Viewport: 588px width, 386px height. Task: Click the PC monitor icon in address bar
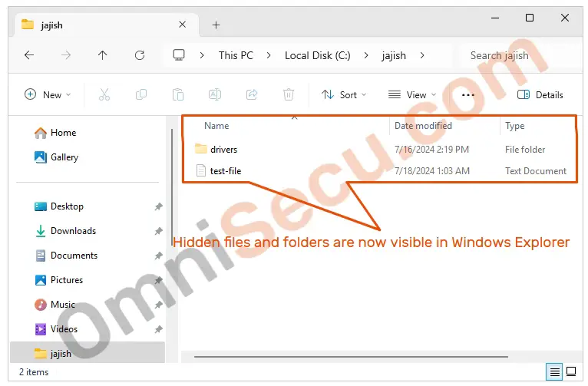click(179, 55)
